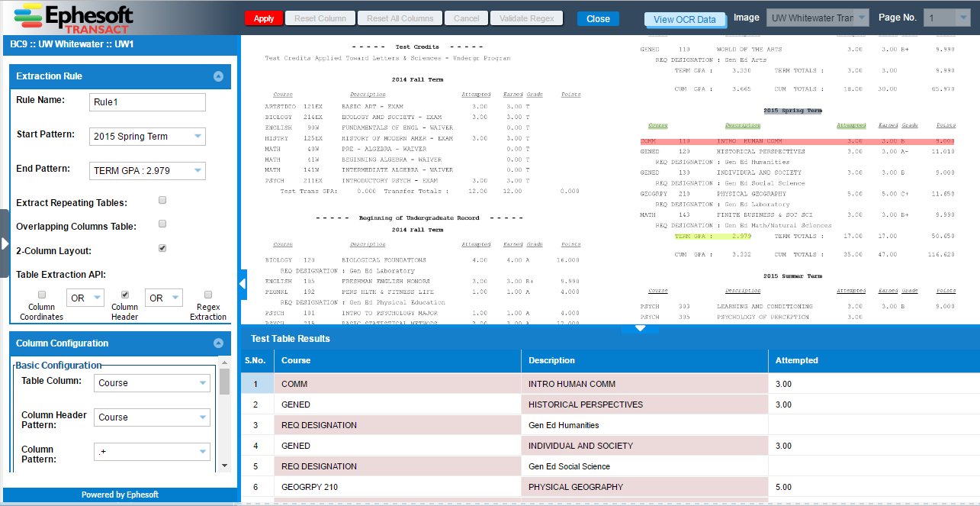Click the Column Configuration scroll up arrow

[x=224, y=361]
